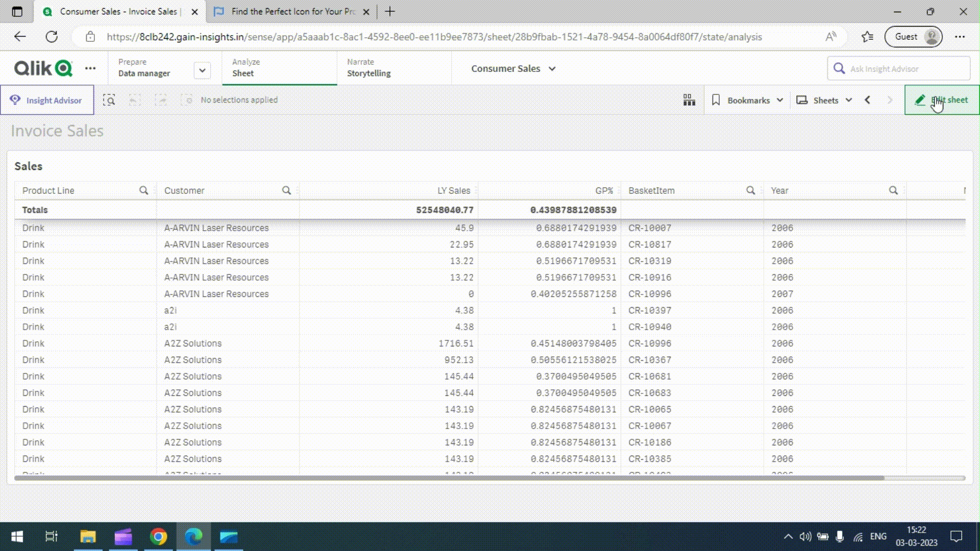Search in the Customer column
This screenshot has height=551, width=980.
286,190
